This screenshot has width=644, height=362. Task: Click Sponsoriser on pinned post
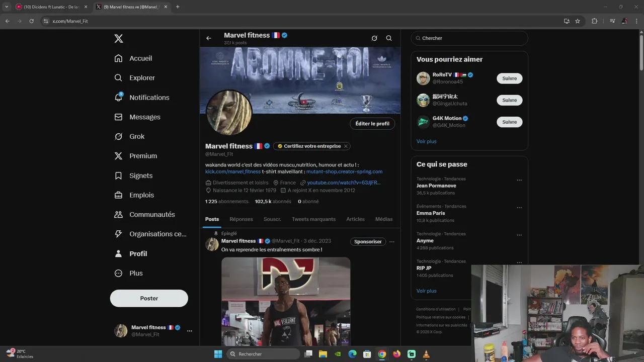pos(368,242)
